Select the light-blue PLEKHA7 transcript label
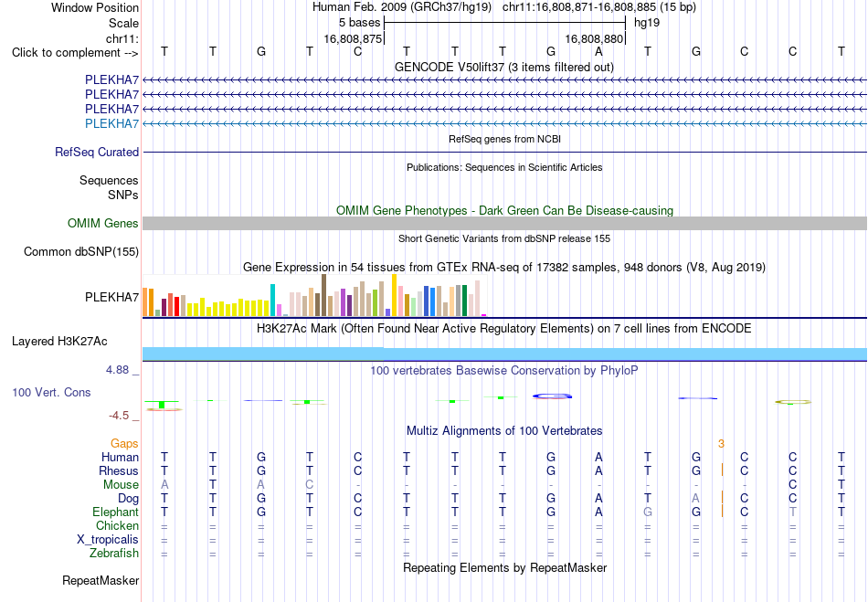868x602 pixels. (x=111, y=123)
